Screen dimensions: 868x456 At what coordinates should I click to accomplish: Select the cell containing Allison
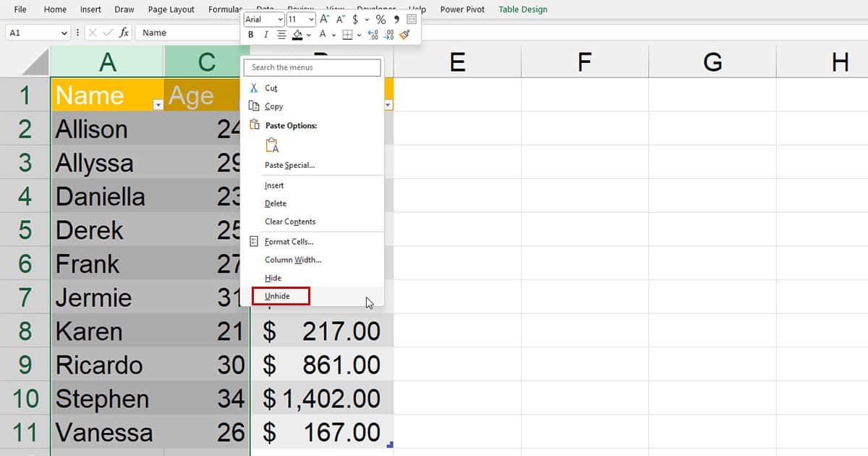click(x=108, y=129)
